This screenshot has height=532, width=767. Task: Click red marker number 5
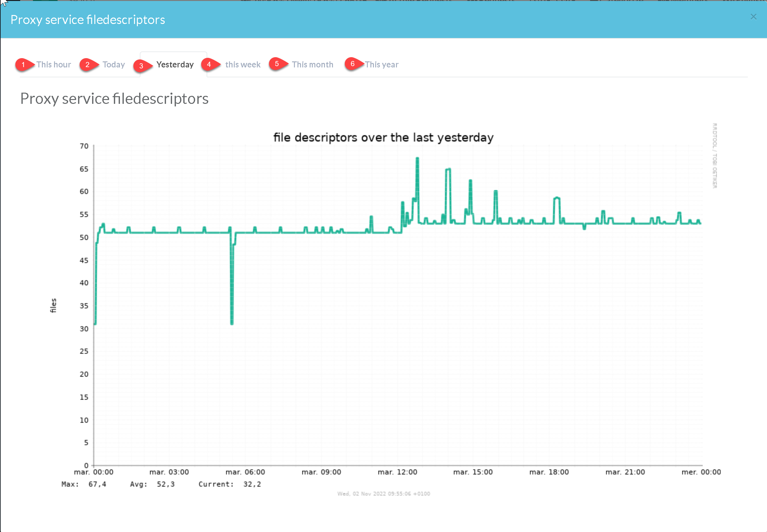click(x=277, y=64)
